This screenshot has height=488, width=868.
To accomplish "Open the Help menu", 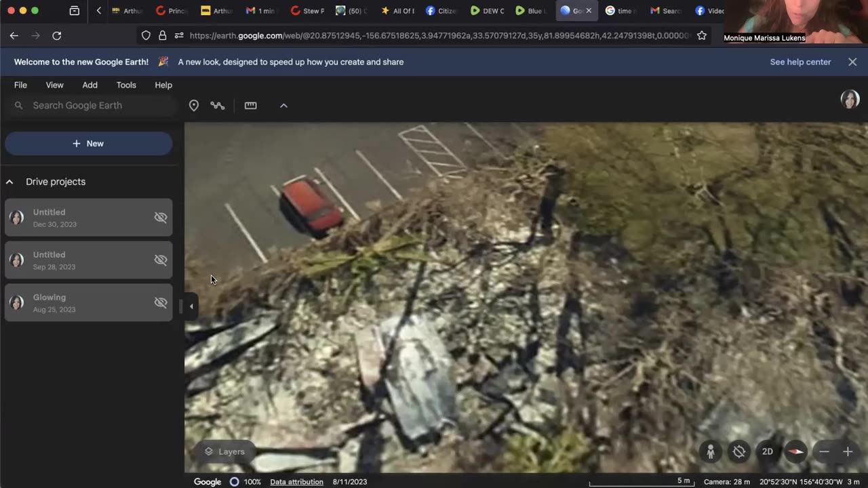I will [163, 85].
